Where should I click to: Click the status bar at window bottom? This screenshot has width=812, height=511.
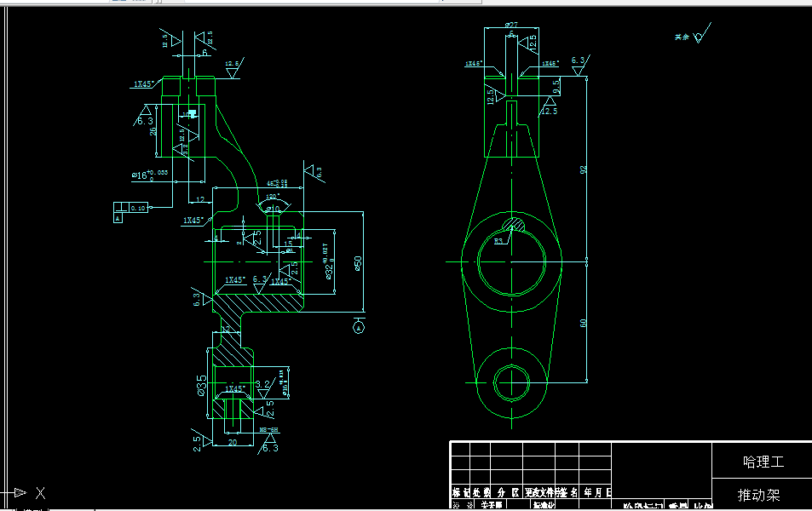point(341,508)
